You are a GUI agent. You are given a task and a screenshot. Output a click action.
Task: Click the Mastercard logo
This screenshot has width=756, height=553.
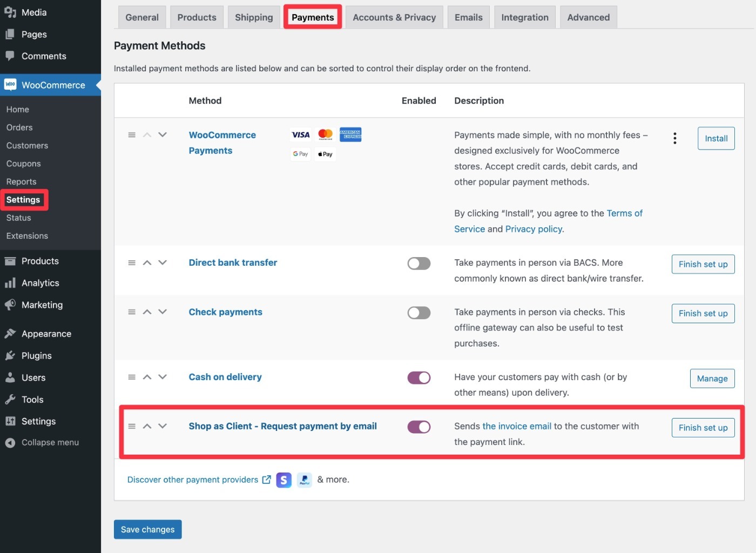[x=325, y=134]
